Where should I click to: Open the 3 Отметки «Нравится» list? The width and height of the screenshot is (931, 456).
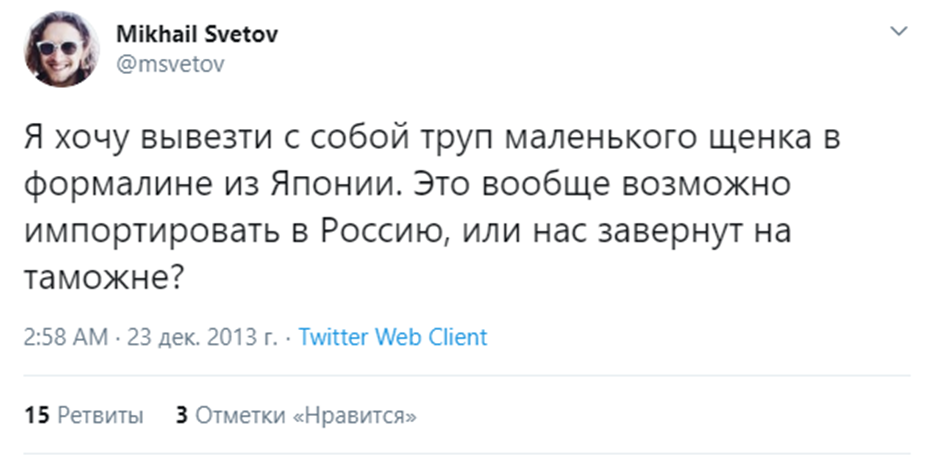click(296, 414)
